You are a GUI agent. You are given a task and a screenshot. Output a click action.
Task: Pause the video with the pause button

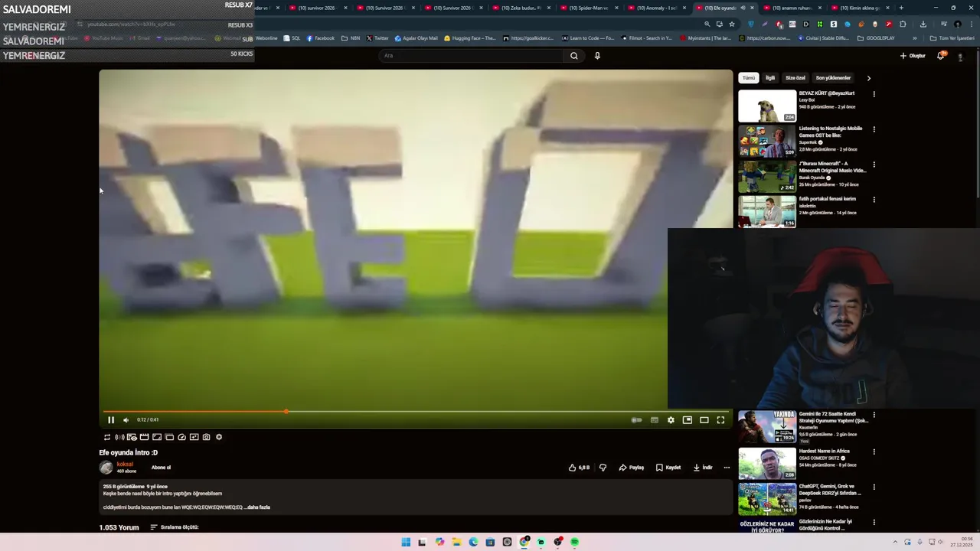click(x=111, y=420)
